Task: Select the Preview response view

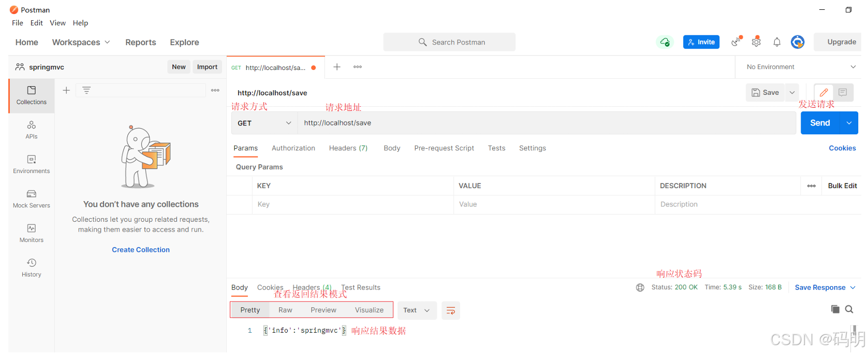Action: (x=323, y=310)
